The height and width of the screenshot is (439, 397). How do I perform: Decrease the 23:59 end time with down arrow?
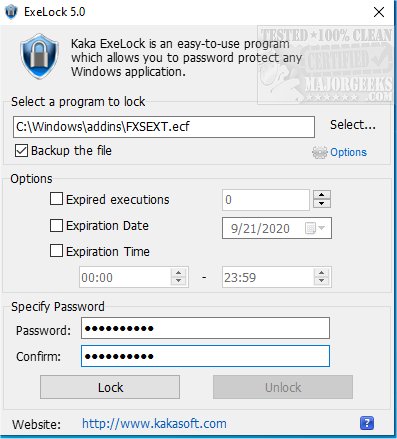point(321,281)
